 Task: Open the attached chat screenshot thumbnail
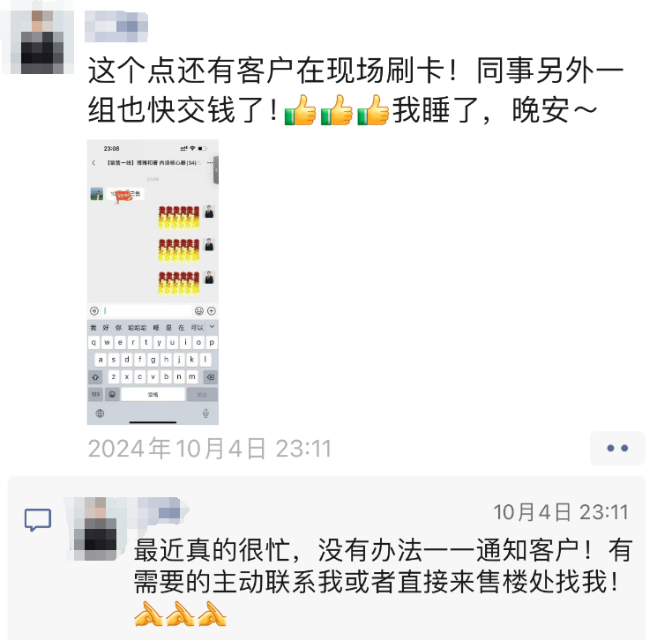tap(153, 282)
